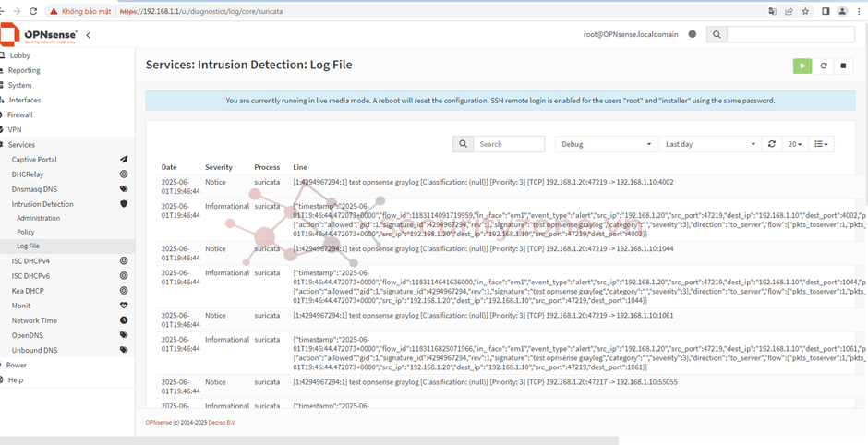Click log line ending in 192.168.1.10:1044
The image size is (868, 445).
click(483, 248)
